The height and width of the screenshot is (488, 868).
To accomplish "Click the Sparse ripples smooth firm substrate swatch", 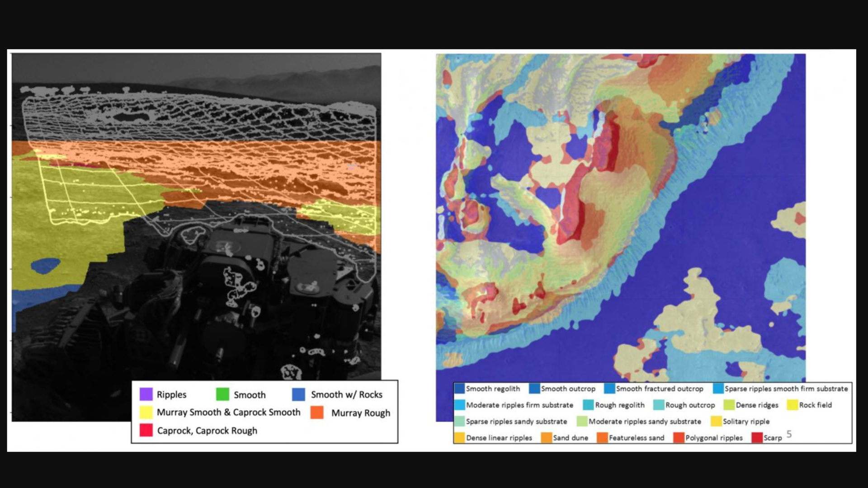I will (718, 389).
